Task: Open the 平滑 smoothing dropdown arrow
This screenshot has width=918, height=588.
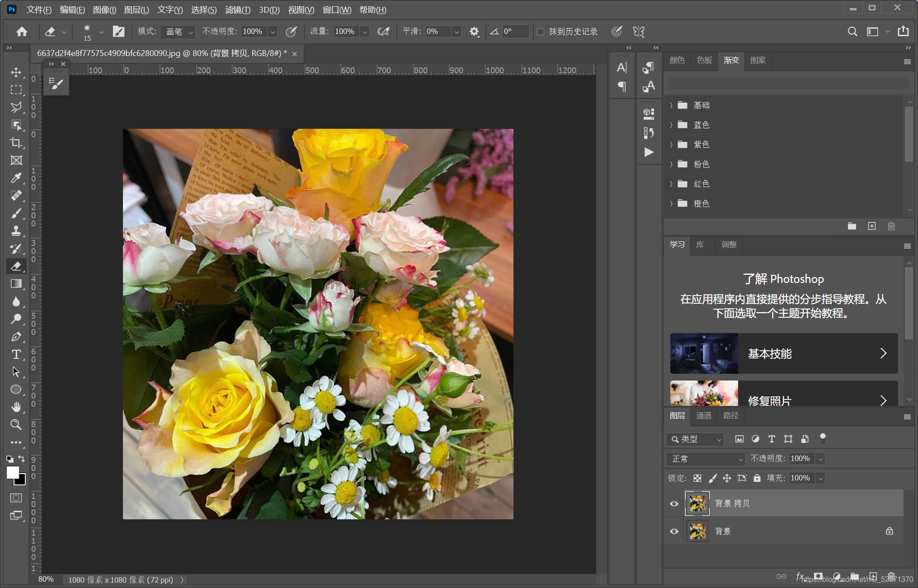Action: [x=457, y=32]
